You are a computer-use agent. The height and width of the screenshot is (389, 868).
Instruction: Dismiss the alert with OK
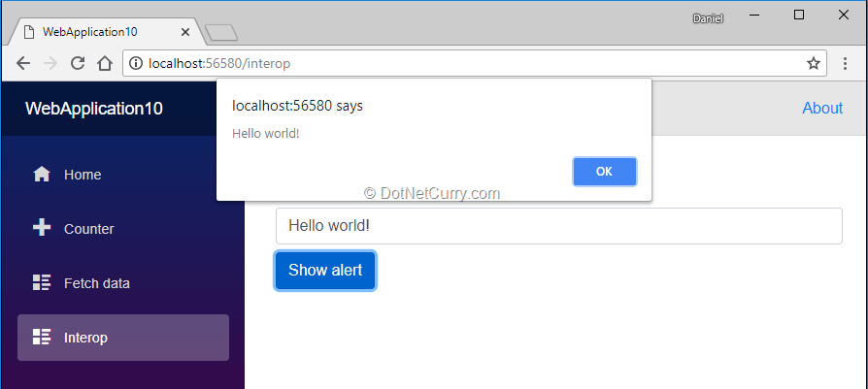(x=605, y=172)
